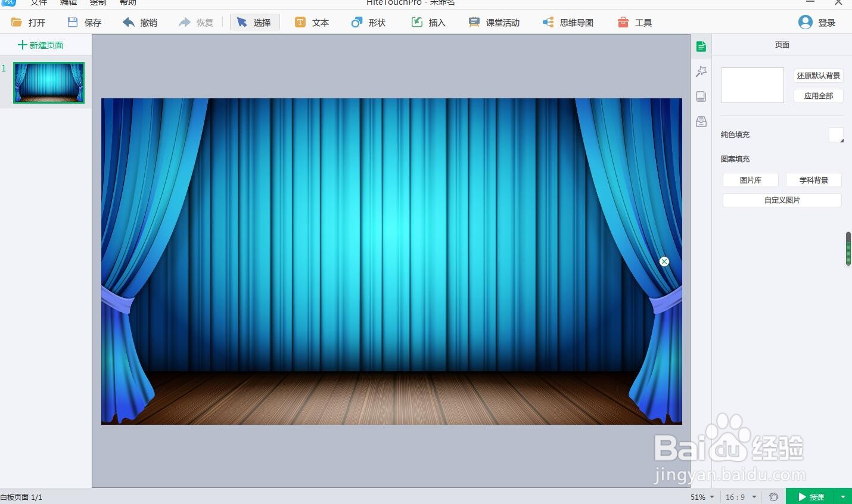The width and height of the screenshot is (852, 504).
Task: Open the green page properties sidebar icon
Action: (701, 46)
